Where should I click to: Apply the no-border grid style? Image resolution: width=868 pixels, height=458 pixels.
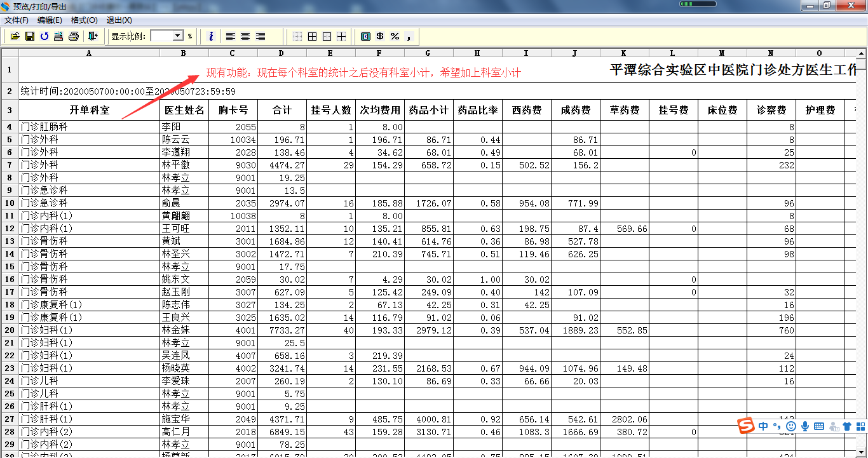(x=297, y=36)
